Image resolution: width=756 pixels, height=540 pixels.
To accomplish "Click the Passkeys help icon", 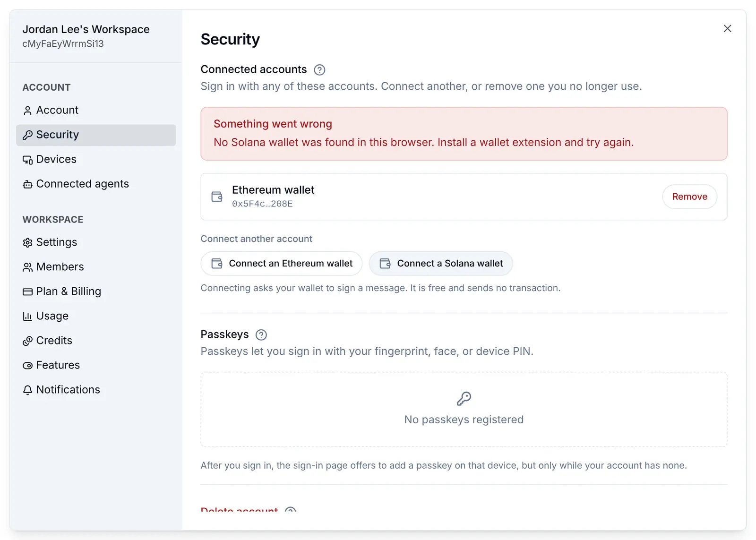I will pyautogui.click(x=261, y=335).
